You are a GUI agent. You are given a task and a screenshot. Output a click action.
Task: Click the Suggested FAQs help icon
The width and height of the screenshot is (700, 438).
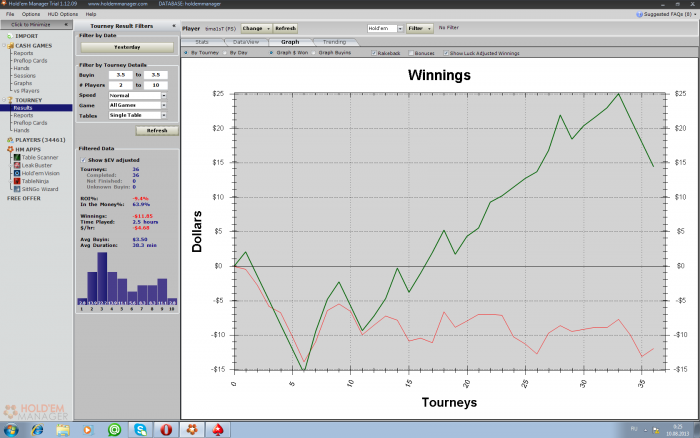tap(639, 14)
